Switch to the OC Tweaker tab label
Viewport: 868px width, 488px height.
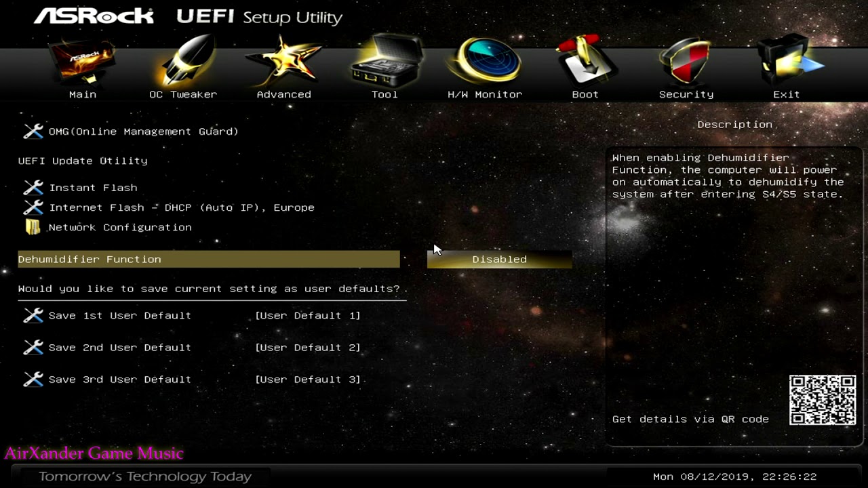[x=183, y=94]
